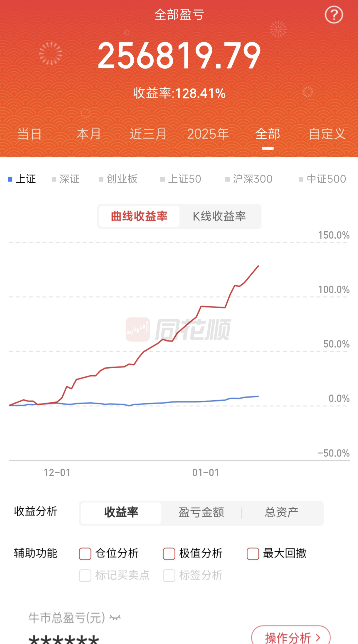358x644 pixels.
Task: Open the 自定义 custom period tab
Action: 327,134
